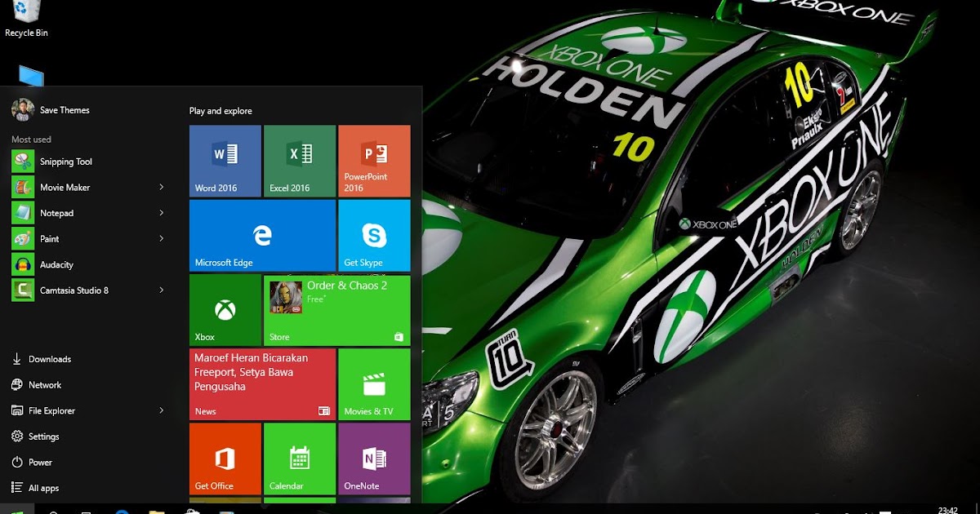The width and height of the screenshot is (980, 514).
Task: Open the Movies & TV app
Action: 374,384
